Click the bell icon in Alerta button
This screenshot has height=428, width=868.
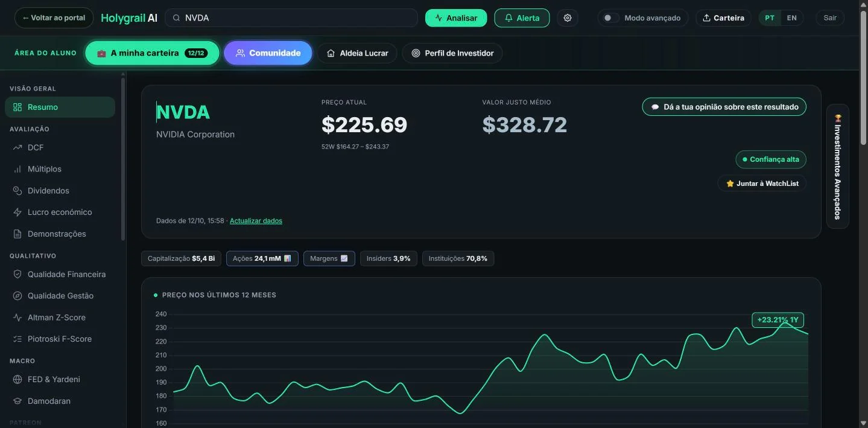click(x=508, y=18)
